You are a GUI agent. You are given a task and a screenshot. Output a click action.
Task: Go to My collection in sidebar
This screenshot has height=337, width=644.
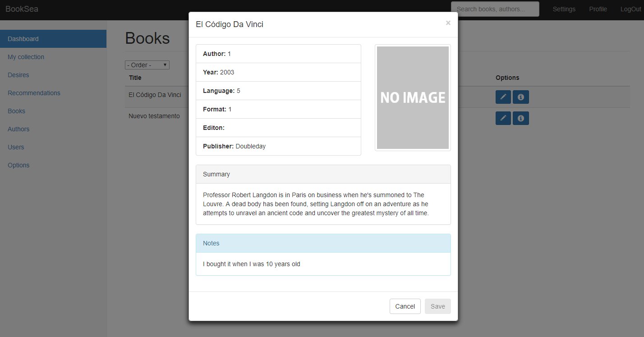click(x=26, y=57)
